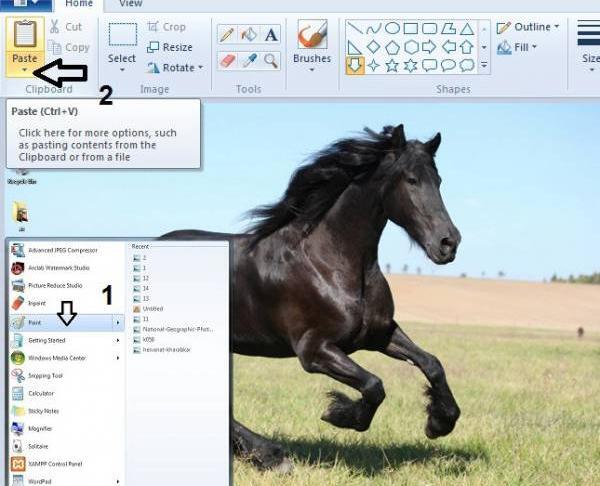The height and width of the screenshot is (486, 600).
Task: Expand the full Shapes gallery
Action: (x=484, y=65)
